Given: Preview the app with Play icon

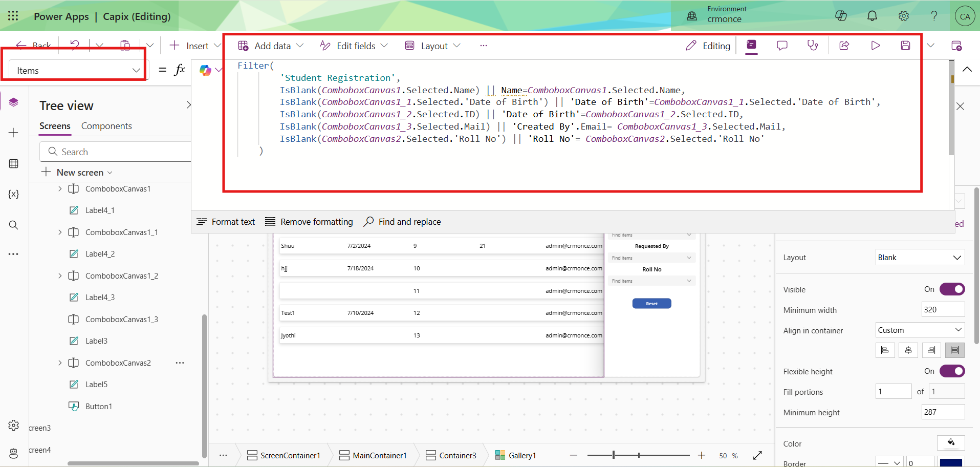Looking at the screenshot, I should click(x=876, y=46).
